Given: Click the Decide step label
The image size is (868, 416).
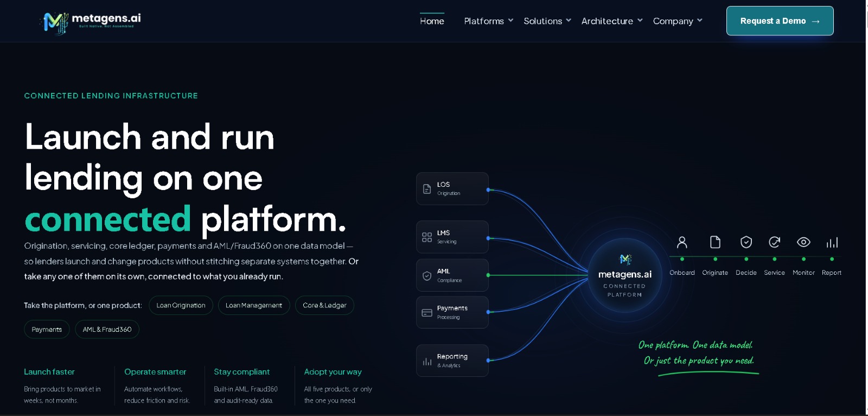Looking at the screenshot, I should (x=746, y=273).
